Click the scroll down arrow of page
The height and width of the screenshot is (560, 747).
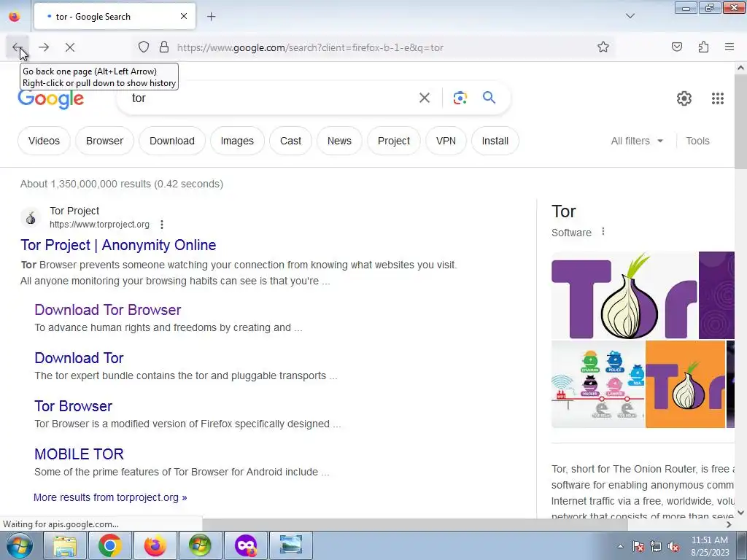click(741, 513)
